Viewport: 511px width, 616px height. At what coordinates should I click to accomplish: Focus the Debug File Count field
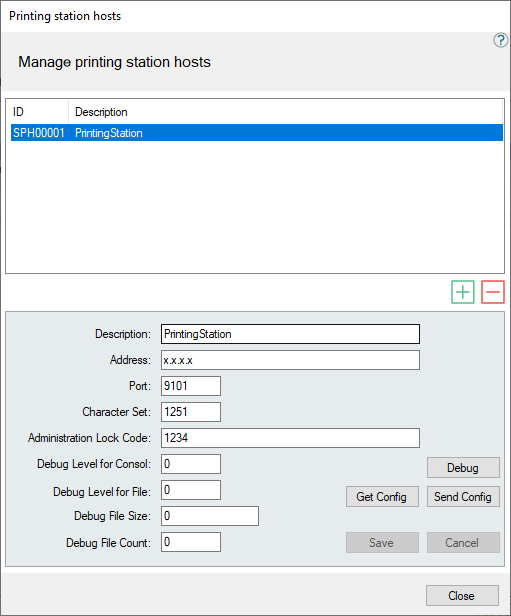click(x=191, y=542)
